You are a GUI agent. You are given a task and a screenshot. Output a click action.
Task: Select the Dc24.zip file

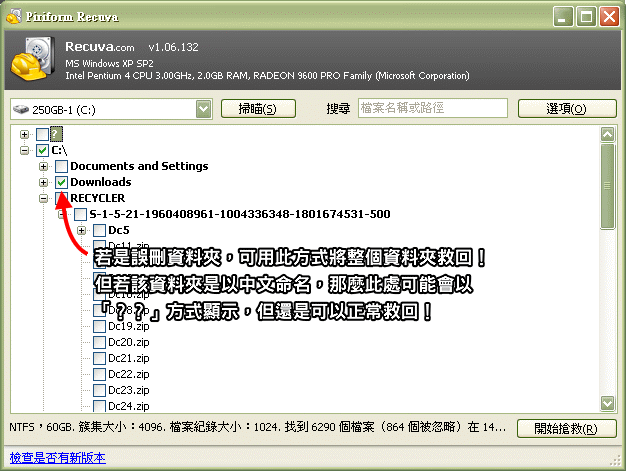pyautogui.click(x=129, y=406)
